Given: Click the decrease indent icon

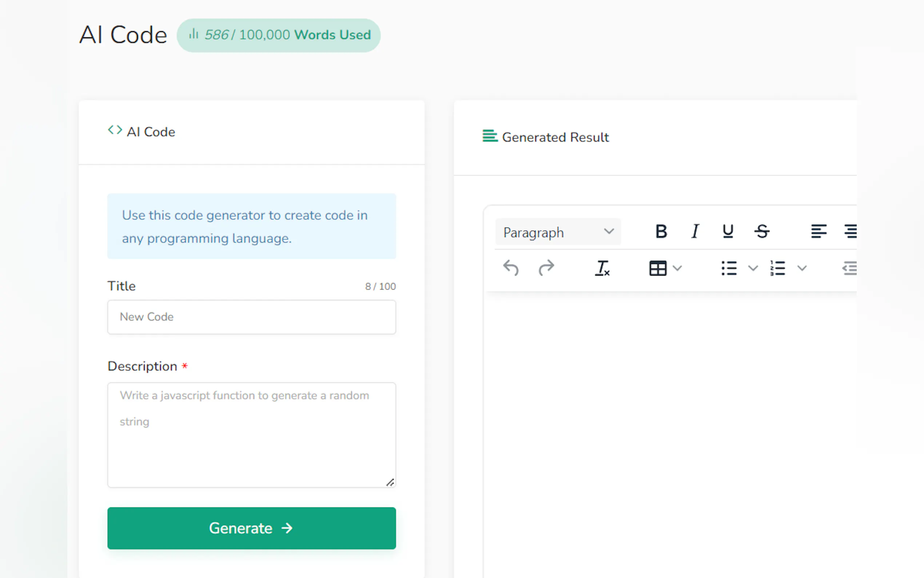Looking at the screenshot, I should pyautogui.click(x=849, y=268).
